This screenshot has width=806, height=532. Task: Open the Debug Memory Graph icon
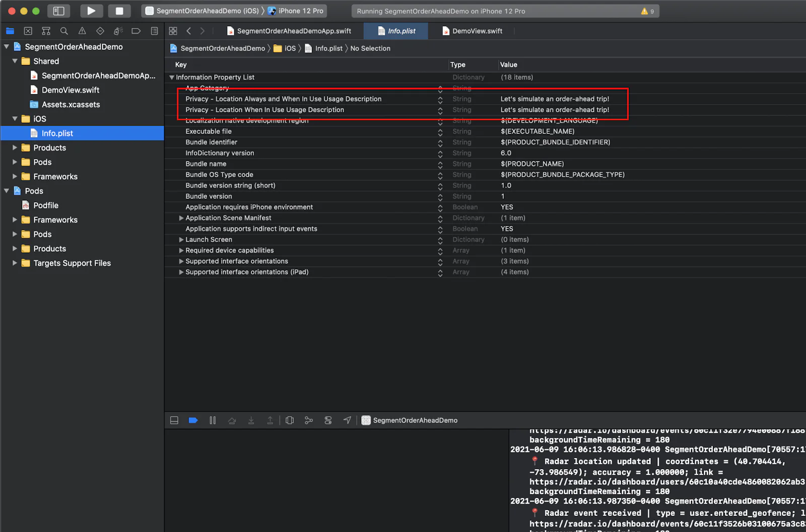click(309, 420)
